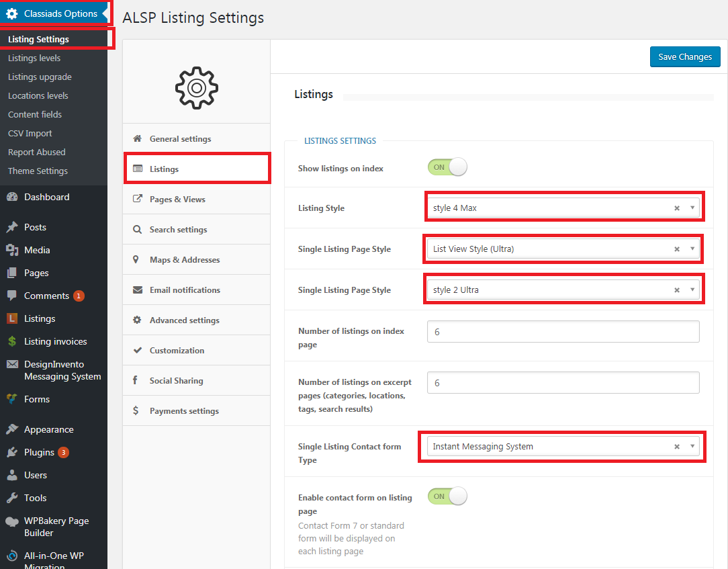Open Theme Settings in the submenu
The height and width of the screenshot is (569, 728).
(38, 171)
